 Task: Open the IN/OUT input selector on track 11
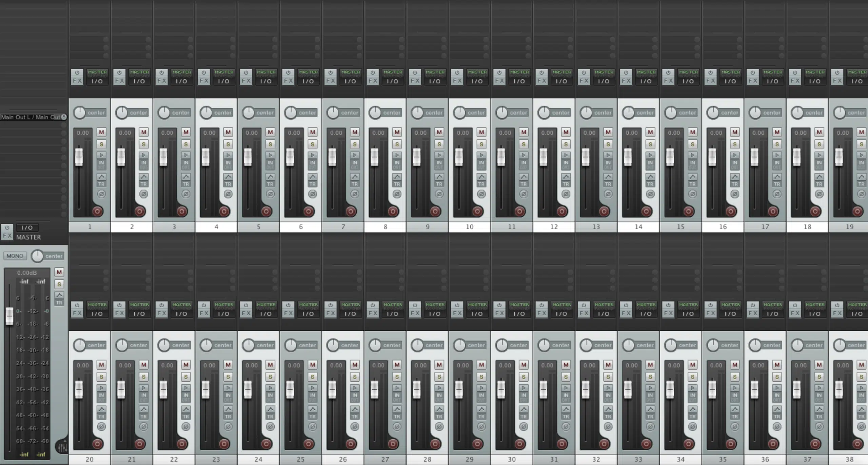524,165
